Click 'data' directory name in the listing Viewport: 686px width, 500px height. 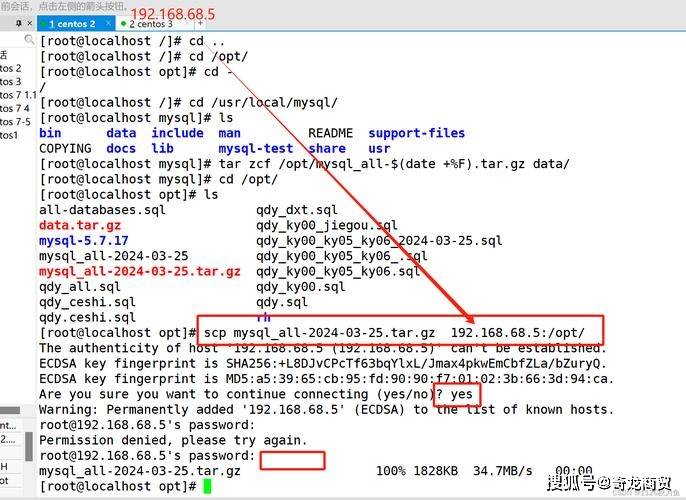click(x=121, y=133)
